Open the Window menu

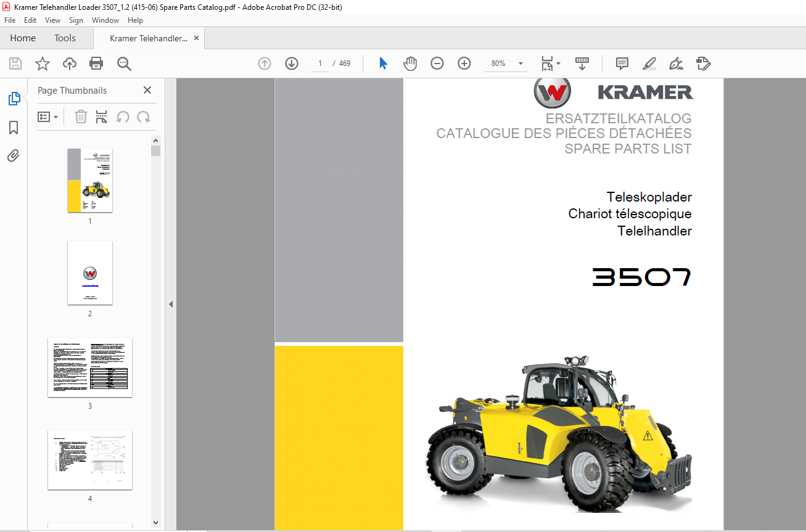click(105, 20)
